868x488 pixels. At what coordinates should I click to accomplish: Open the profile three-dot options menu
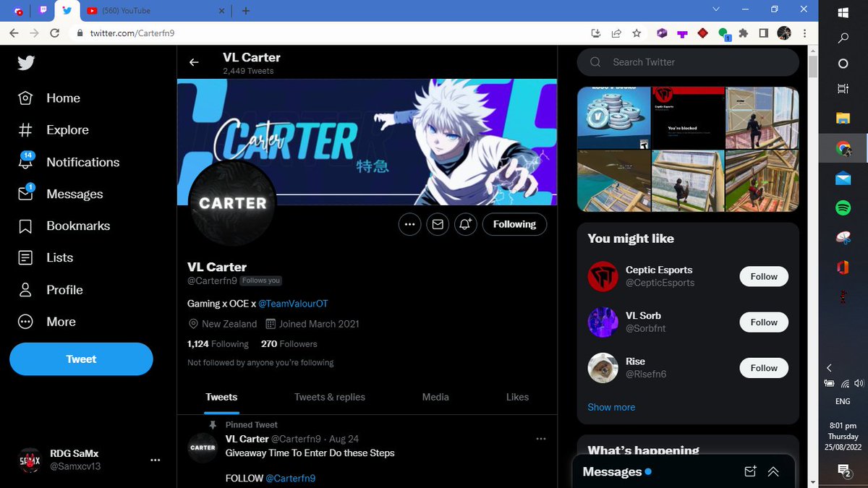pyautogui.click(x=410, y=225)
